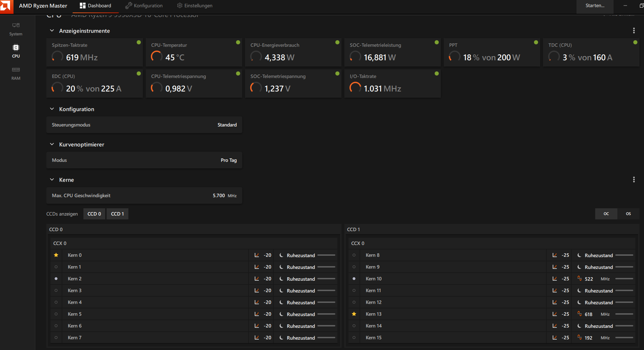Click the Kern 10 frequency bar
Viewport: 644px width, 350px height.
pos(624,279)
